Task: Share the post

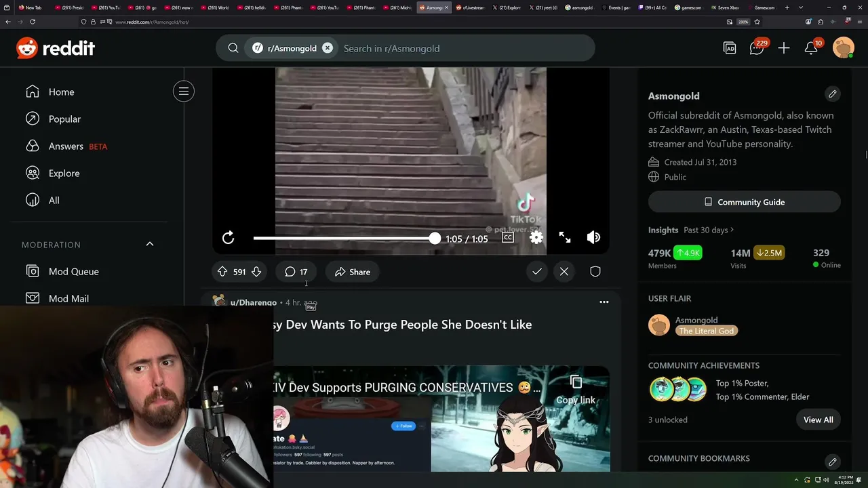Action: point(353,272)
